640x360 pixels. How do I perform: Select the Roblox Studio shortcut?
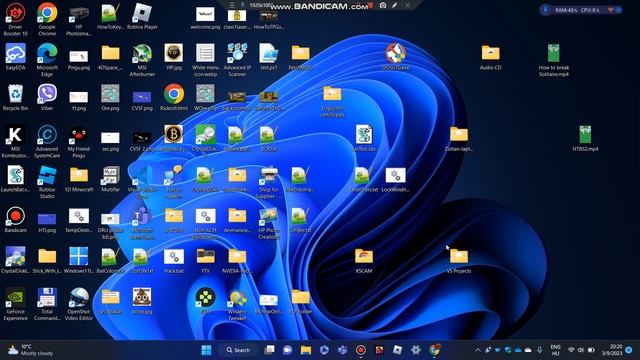[x=47, y=182]
